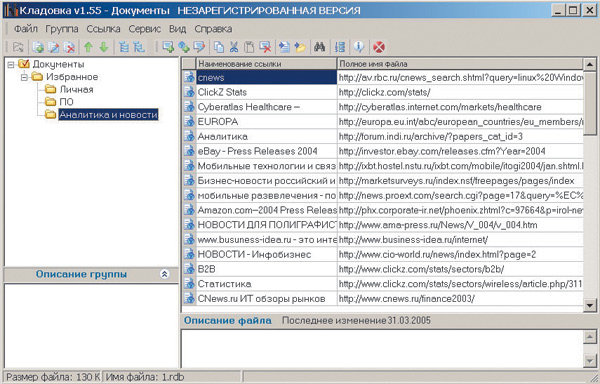
Task: Click the paste clipboard icon
Action: [x=249, y=47]
